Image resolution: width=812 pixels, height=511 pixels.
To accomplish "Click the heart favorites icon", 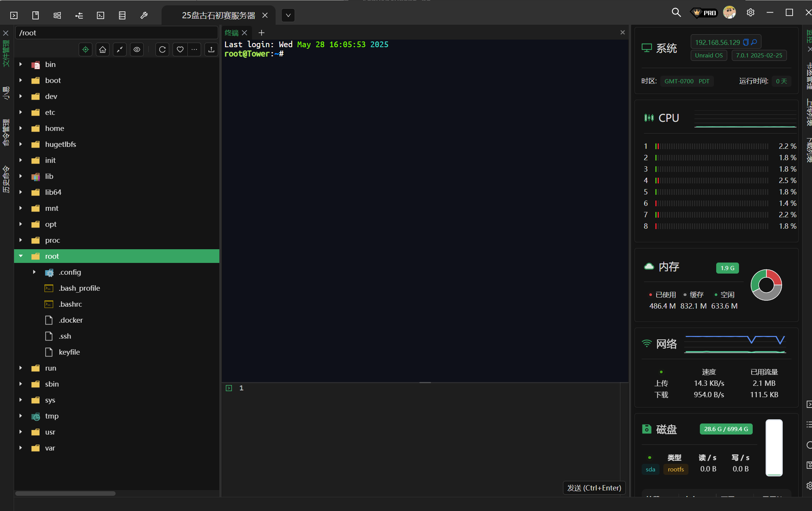I will 180,49.
